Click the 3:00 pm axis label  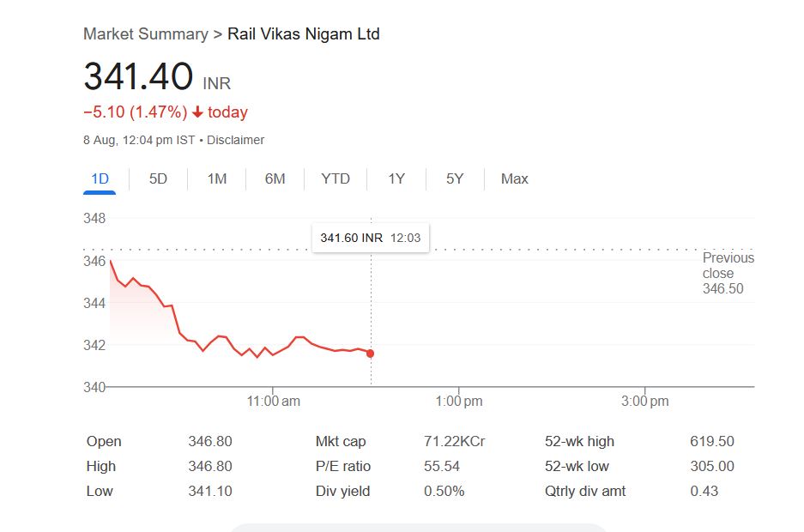coord(645,401)
